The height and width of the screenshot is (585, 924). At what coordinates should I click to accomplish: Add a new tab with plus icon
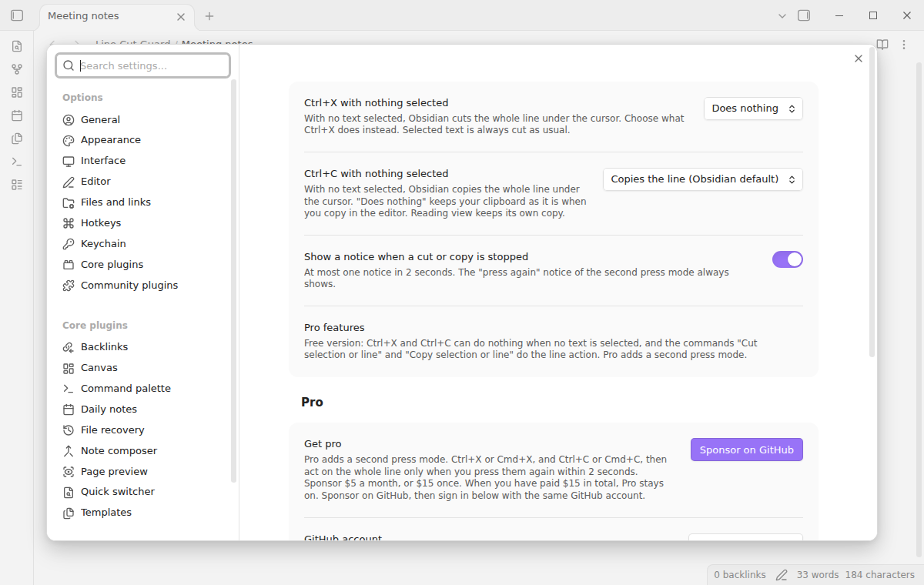pyautogui.click(x=209, y=16)
